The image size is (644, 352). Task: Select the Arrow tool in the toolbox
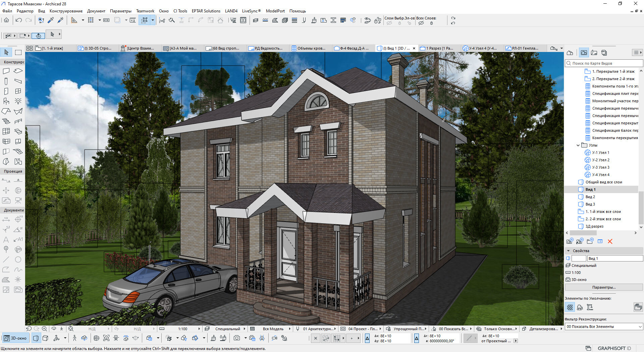(6, 52)
